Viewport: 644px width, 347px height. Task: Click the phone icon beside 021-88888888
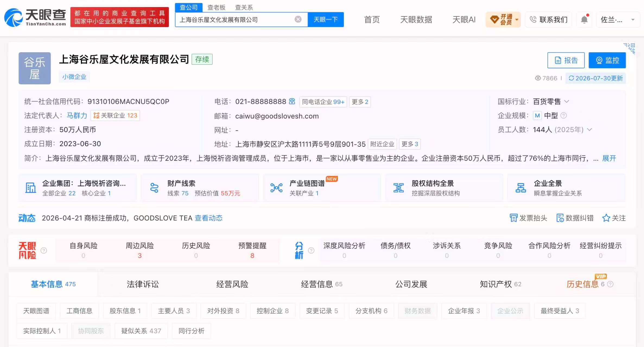click(292, 101)
